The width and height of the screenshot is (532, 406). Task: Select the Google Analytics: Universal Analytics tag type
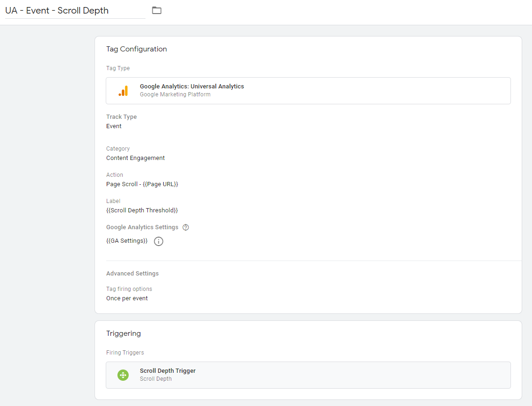tap(192, 87)
